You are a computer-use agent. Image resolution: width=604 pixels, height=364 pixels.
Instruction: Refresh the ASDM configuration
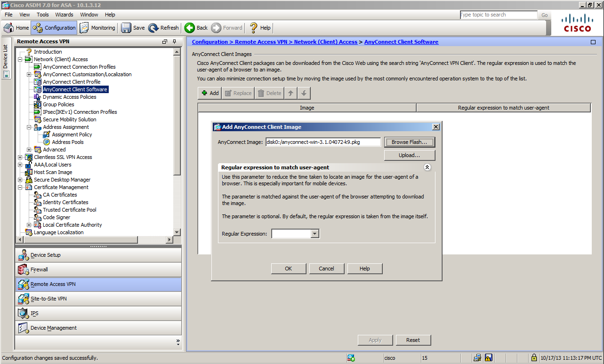[163, 28]
